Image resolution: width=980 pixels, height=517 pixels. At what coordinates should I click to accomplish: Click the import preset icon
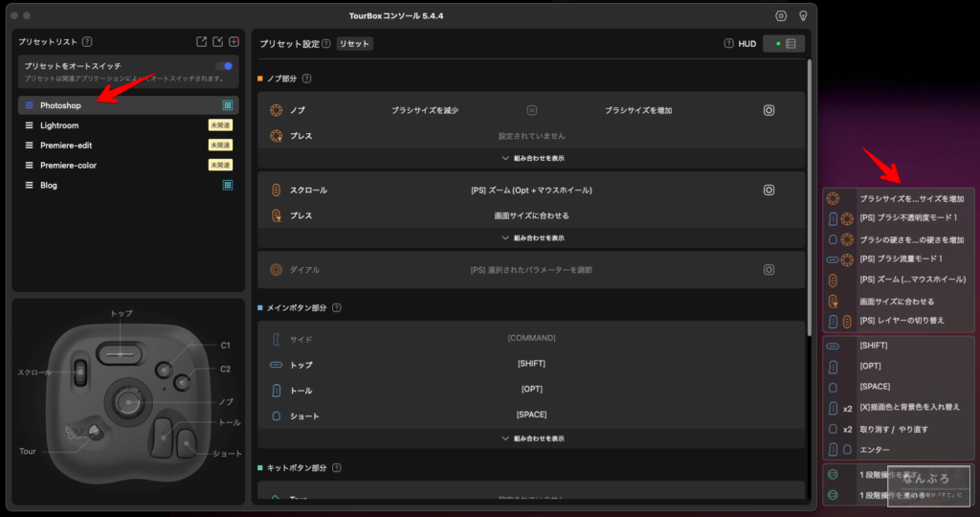217,42
